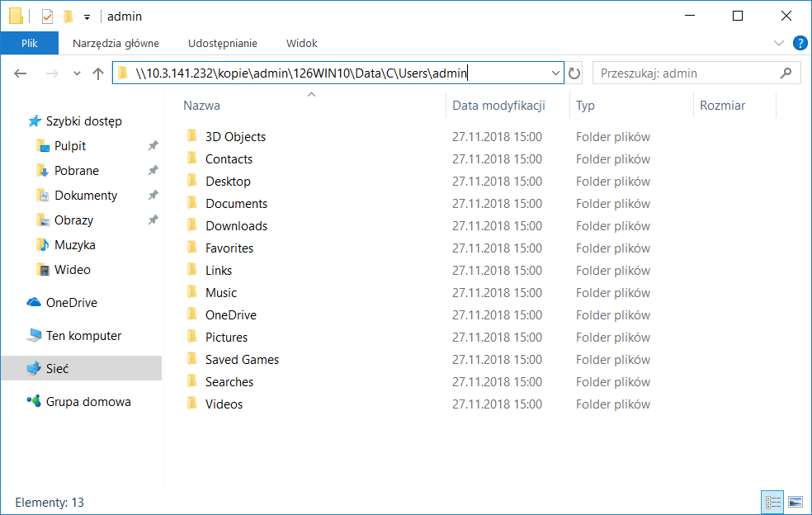The image size is (812, 515).
Task: Click the pin icon next to Pulpit
Action: (x=153, y=145)
